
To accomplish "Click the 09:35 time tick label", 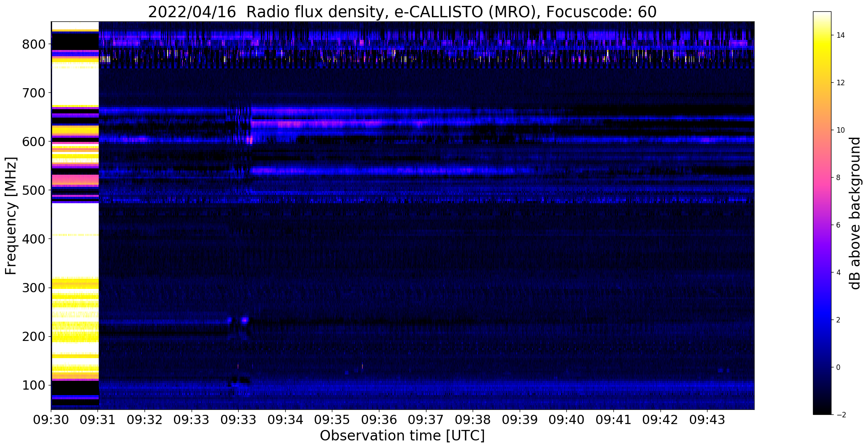I will 332,420.
